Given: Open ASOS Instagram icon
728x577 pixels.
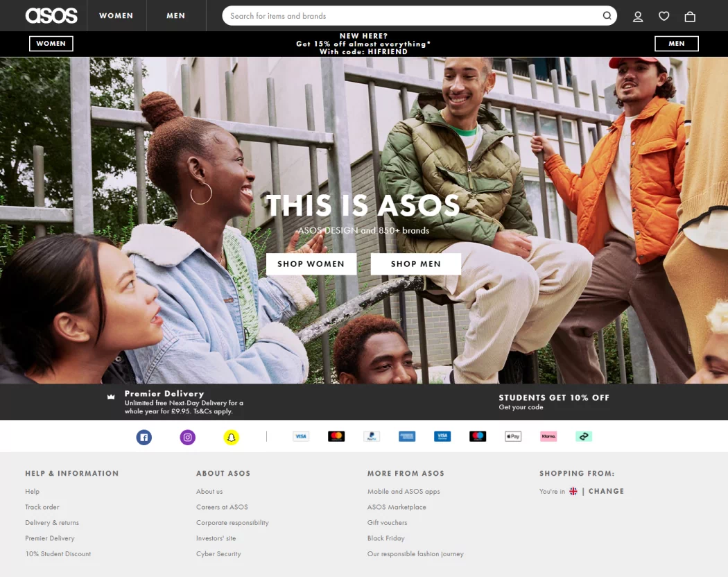Looking at the screenshot, I should [188, 437].
